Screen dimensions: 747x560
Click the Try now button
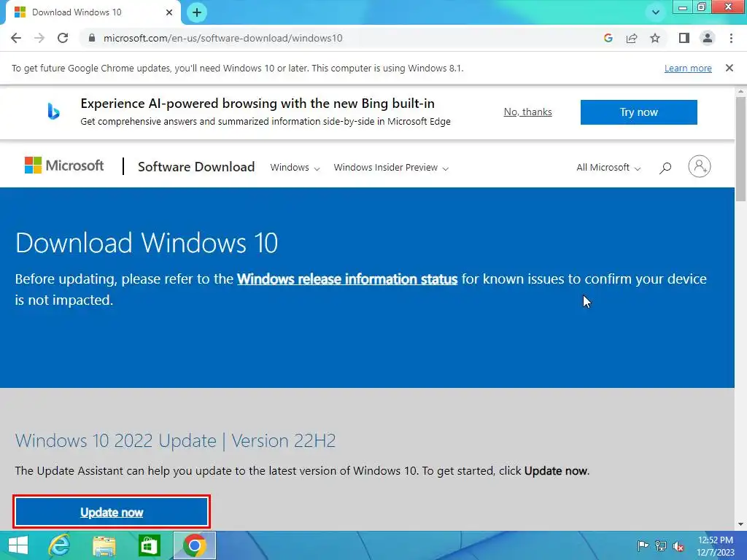pos(638,112)
